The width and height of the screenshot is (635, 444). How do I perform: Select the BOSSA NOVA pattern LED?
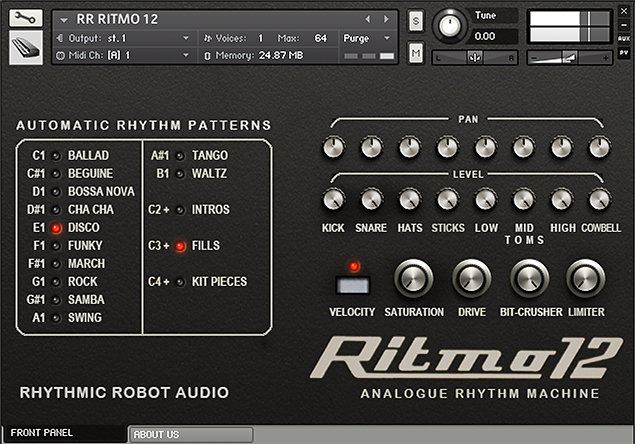tap(56, 192)
